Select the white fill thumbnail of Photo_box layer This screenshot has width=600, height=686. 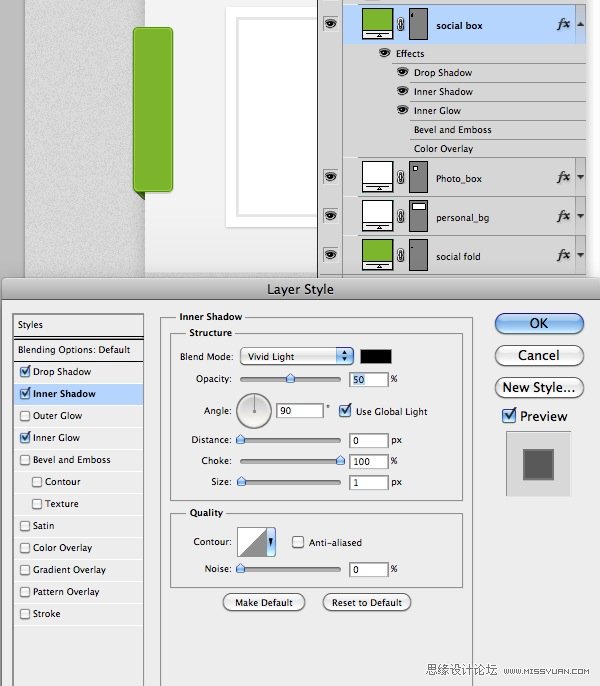coord(377,177)
